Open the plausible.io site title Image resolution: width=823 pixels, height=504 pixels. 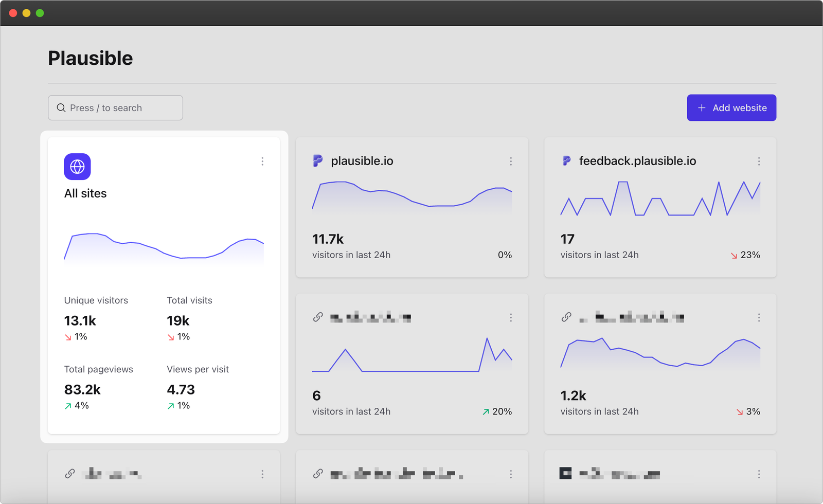coord(362,160)
